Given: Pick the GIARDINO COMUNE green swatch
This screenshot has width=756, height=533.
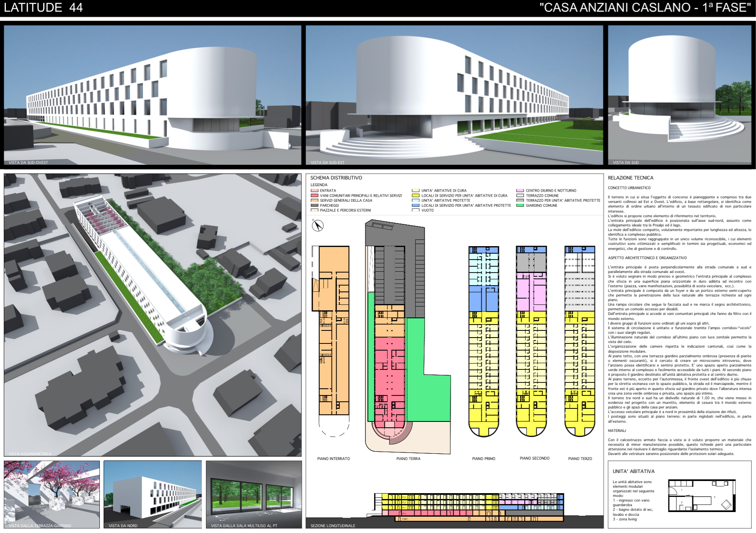Looking at the screenshot, I should [x=520, y=205].
